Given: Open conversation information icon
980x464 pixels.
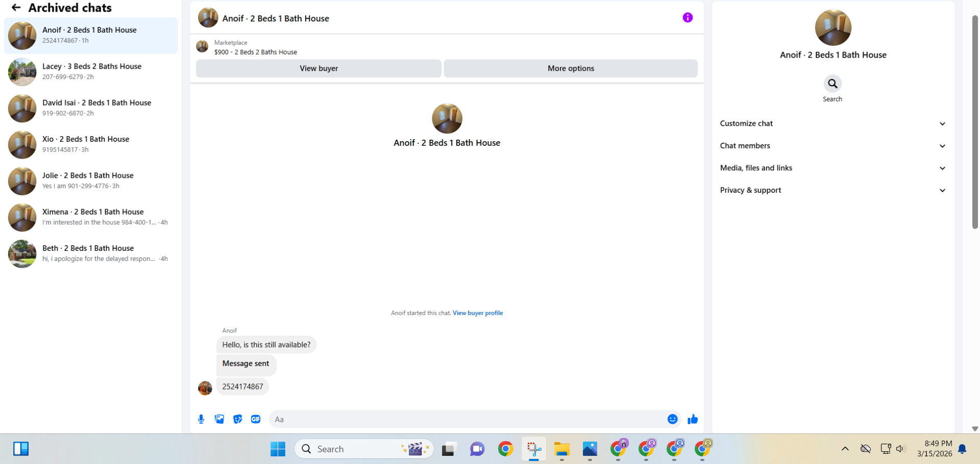Looking at the screenshot, I should [688, 18].
